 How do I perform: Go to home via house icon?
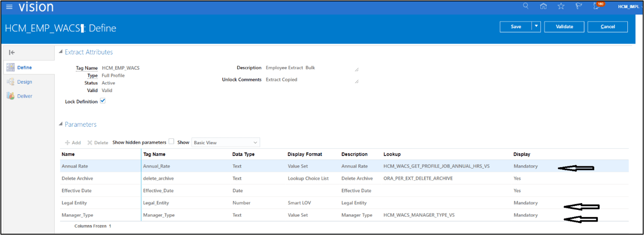(x=543, y=6)
